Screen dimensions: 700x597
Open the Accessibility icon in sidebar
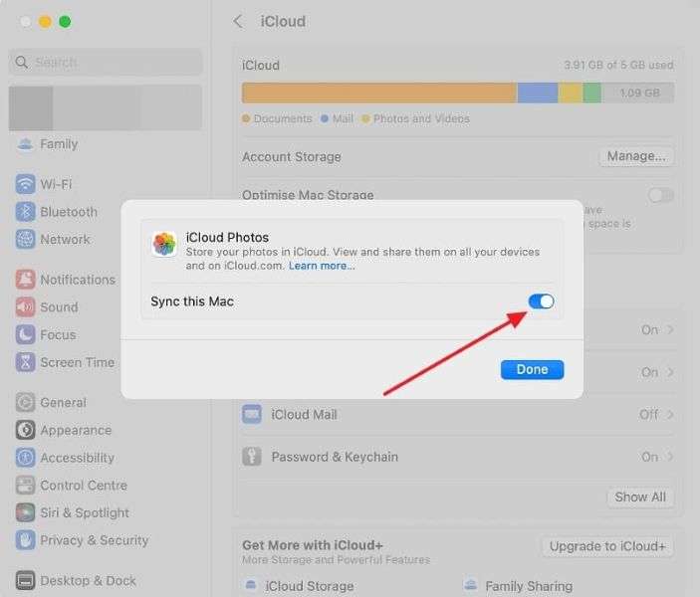(x=26, y=458)
